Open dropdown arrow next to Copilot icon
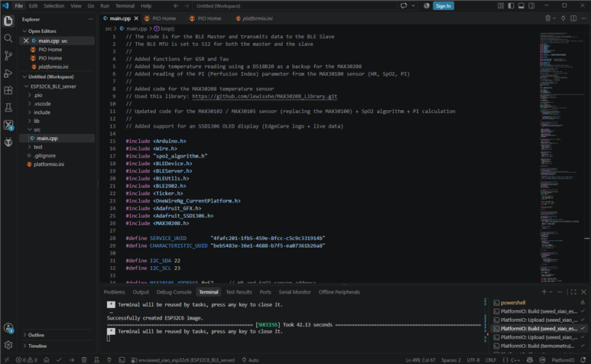Viewport: 591px width, 364px height. [x=413, y=5]
